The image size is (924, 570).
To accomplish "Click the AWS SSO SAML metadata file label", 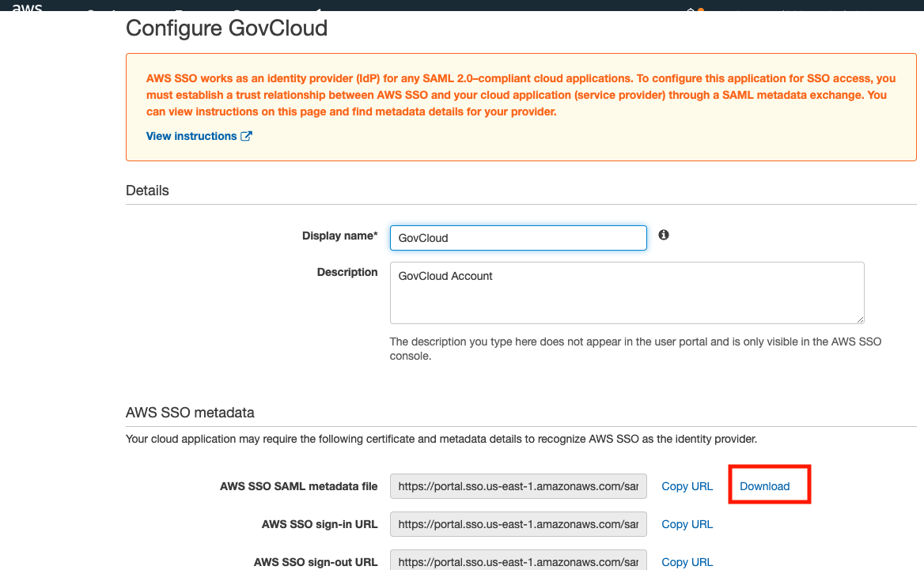I will (x=299, y=486).
